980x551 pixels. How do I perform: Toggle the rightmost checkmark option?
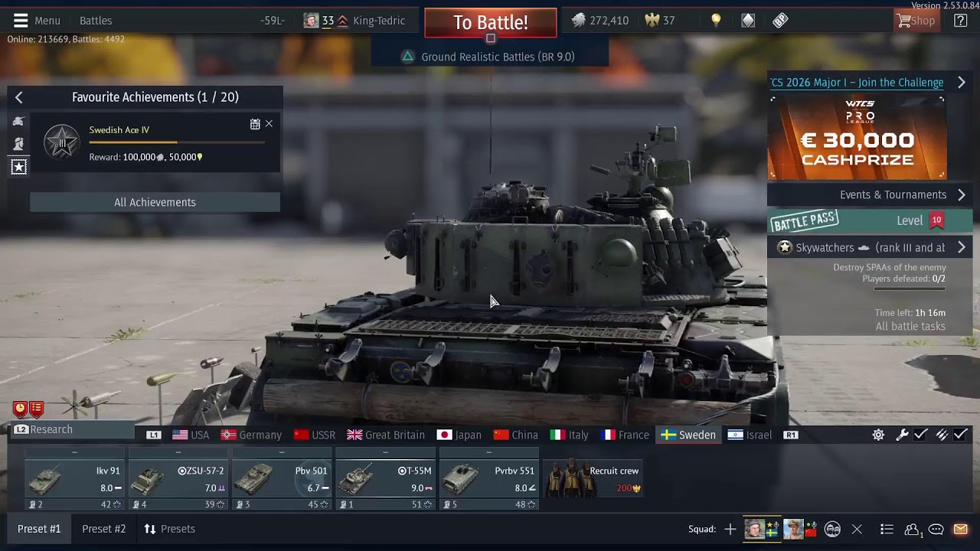(961, 435)
